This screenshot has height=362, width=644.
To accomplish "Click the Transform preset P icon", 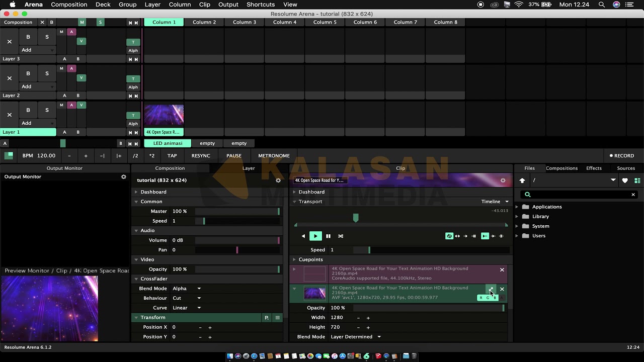I will tap(267, 318).
